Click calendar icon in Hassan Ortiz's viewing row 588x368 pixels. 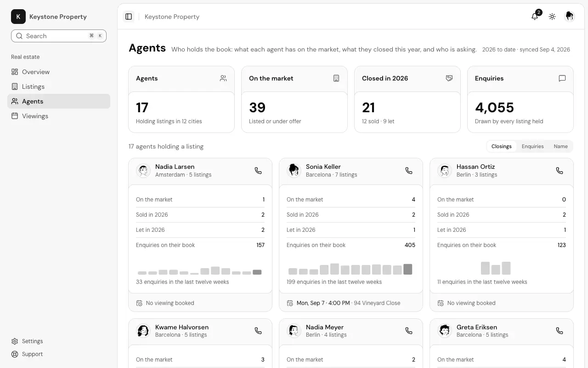[x=441, y=303]
